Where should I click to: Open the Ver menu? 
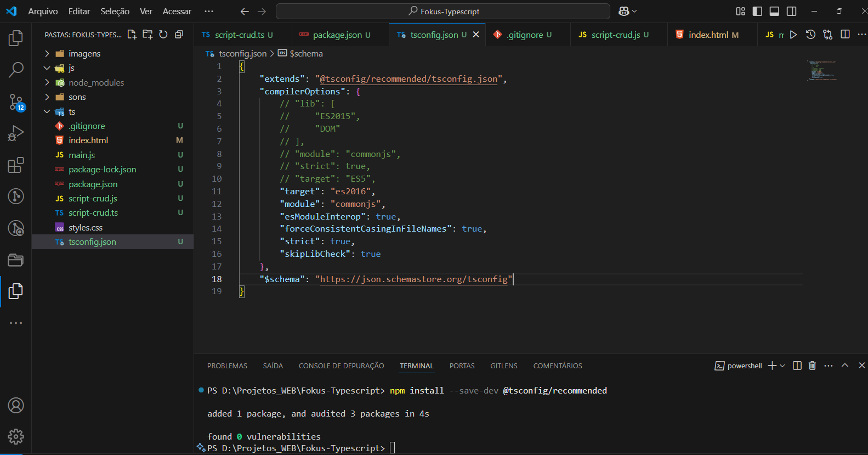146,11
